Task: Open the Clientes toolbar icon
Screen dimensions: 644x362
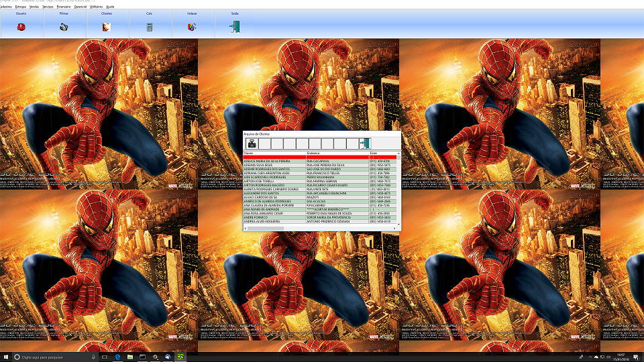Action: [x=106, y=27]
